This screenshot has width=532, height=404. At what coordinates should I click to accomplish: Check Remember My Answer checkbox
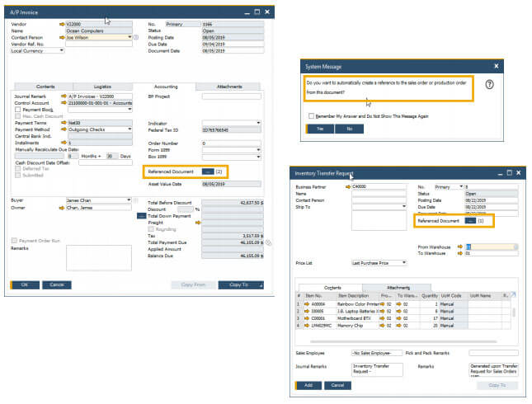point(310,117)
